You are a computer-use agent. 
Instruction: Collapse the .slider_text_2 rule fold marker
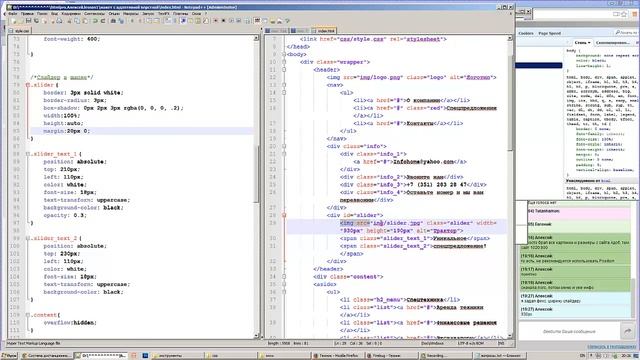tap(28, 238)
